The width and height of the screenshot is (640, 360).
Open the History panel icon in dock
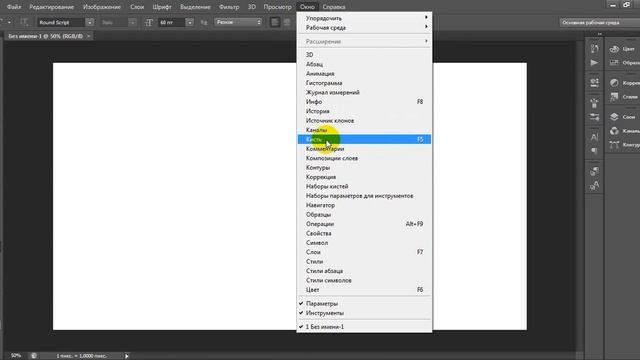coord(594,49)
